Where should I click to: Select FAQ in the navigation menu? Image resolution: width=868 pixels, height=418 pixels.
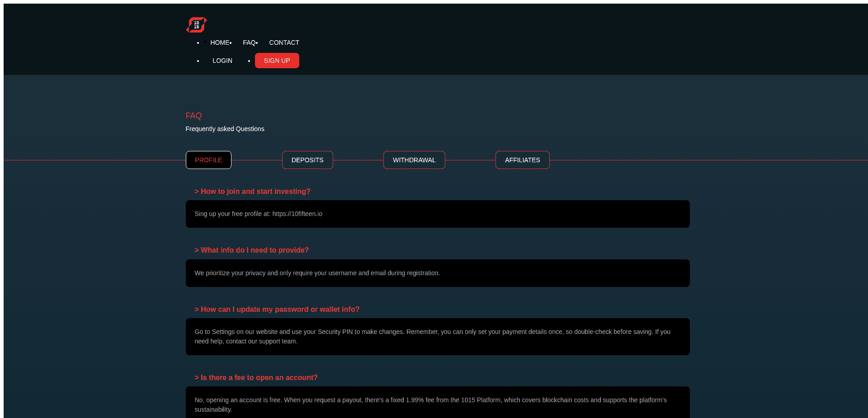click(249, 42)
